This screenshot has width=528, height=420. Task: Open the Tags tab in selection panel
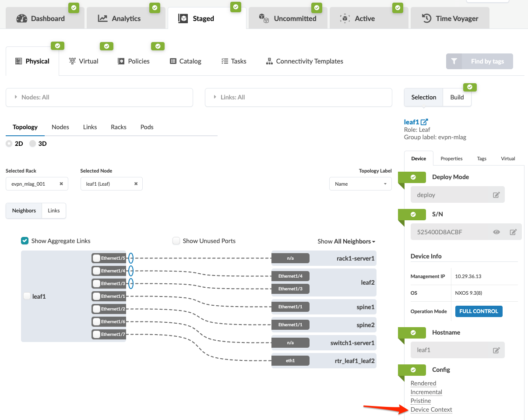point(482,159)
